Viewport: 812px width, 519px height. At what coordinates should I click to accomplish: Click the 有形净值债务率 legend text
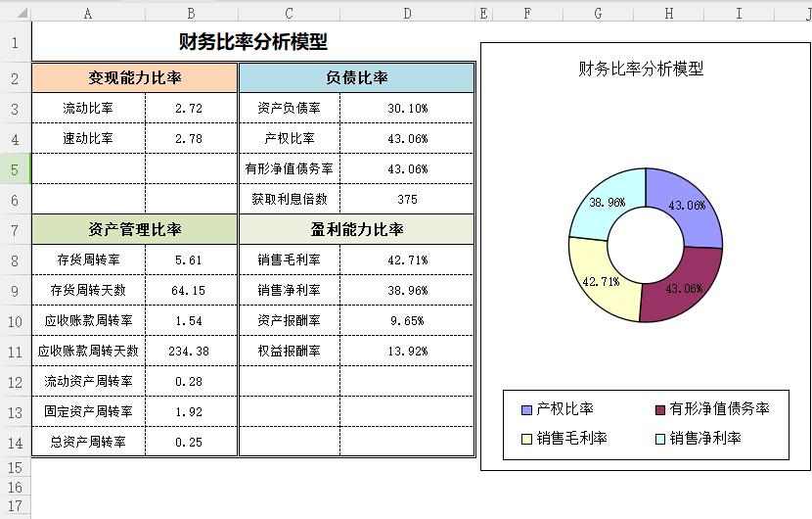coord(719,409)
